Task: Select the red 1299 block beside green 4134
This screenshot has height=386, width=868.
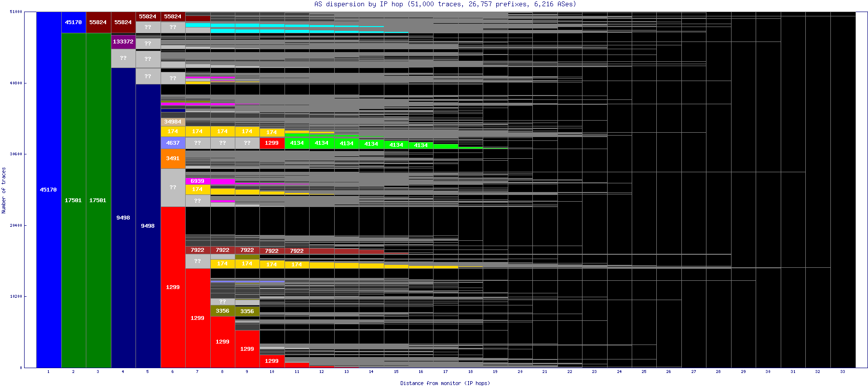Action: 272,143
